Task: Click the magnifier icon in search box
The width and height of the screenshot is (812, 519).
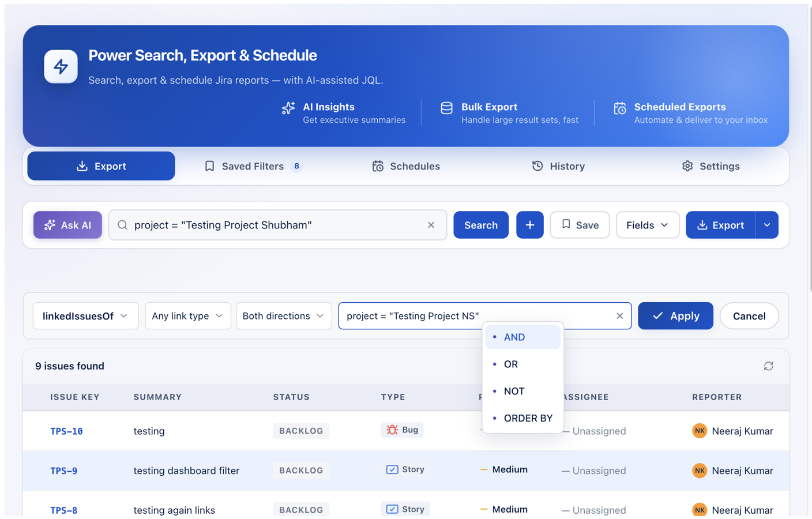Action: coord(122,225)
